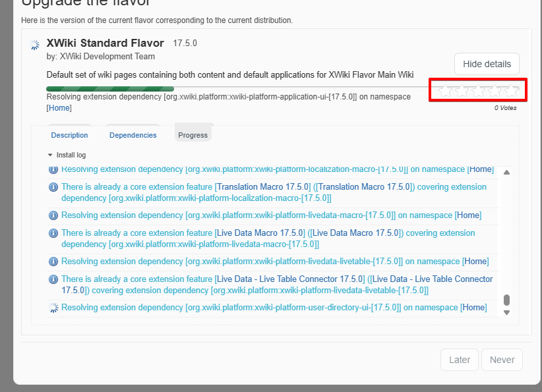
Task: Rate the flavor with second star
Action: (x=462, y=91)
